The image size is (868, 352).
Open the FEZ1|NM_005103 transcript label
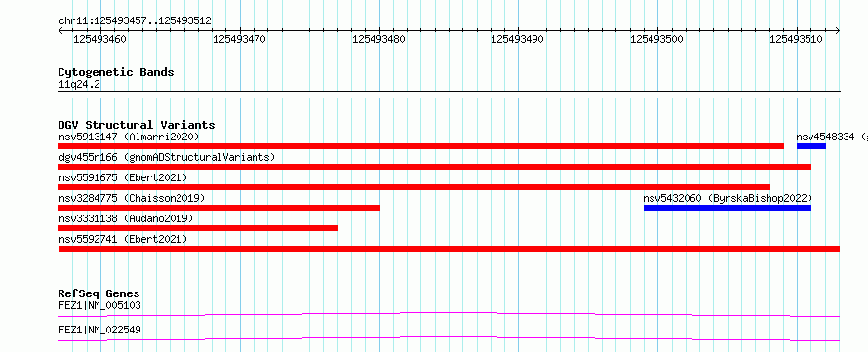point(99,305)
